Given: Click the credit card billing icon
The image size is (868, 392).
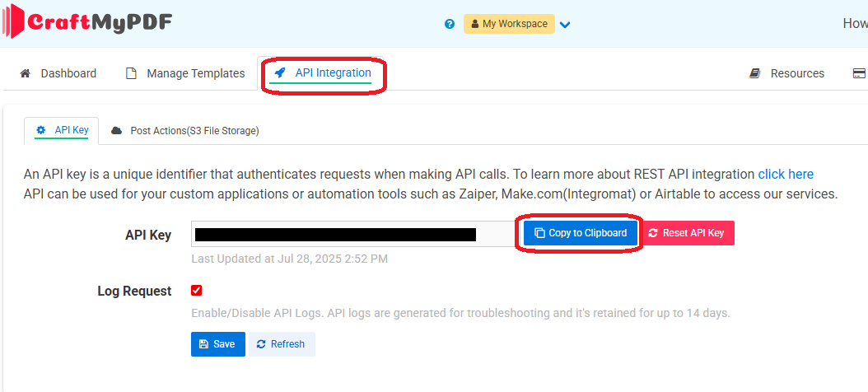Looking at the screenshot, I should point(860,73).
